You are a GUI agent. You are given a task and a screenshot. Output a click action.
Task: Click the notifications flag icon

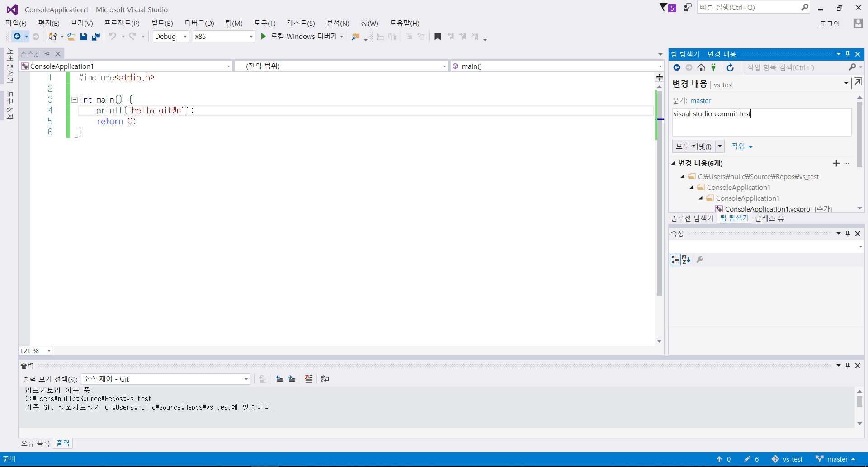(x=668, y=8)
